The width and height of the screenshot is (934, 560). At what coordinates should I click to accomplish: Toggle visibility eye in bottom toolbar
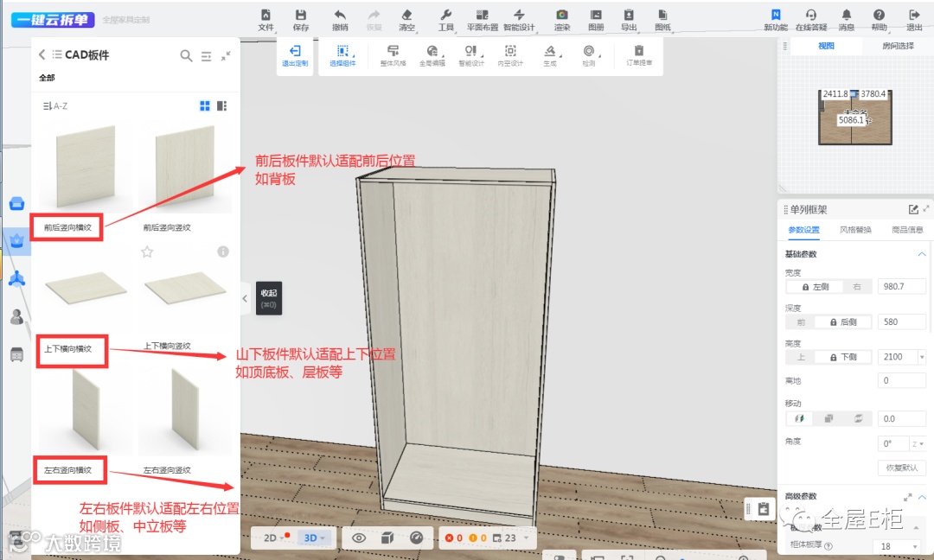[x=359, y=538]
